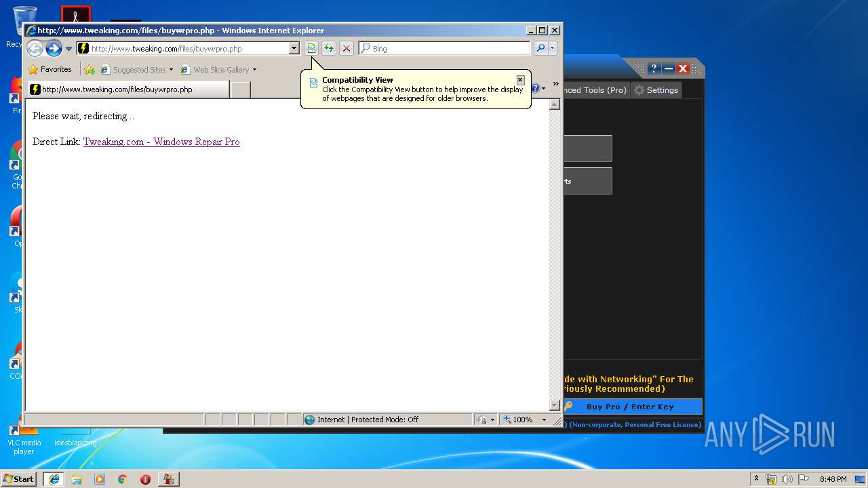Open Google Chrome from the taskbar
This screenshot has height=488, width=868.
[x=123, y=479]
